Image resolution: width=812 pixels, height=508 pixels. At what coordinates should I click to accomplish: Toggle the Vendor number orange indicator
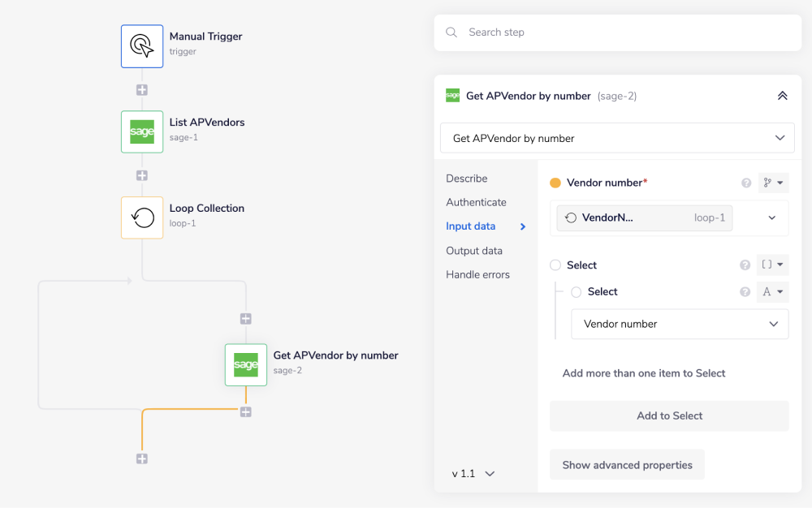(555, 183)
